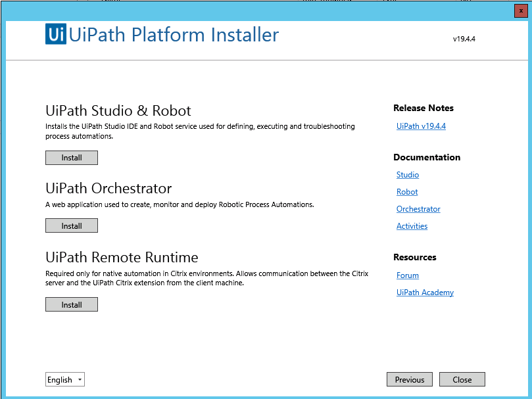Open the UiPath Academy link
Screen dimensions: 532x399
(425, 293)
